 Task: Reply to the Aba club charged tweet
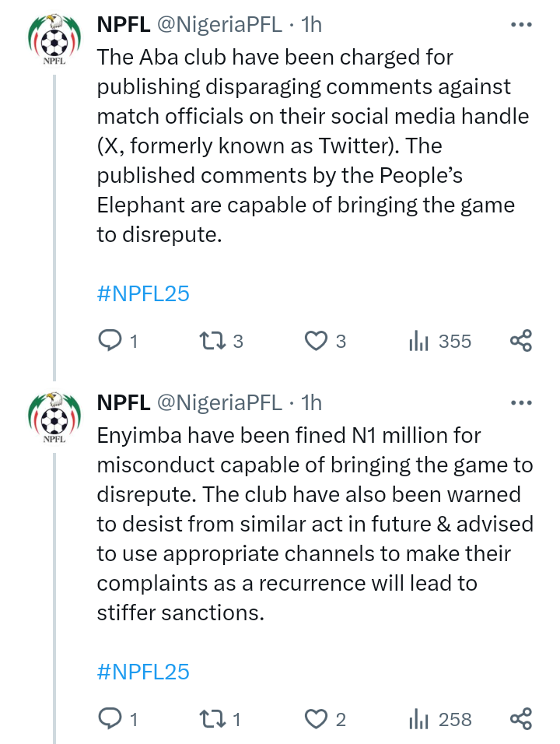pyautogui.click(x=109, y=341)
